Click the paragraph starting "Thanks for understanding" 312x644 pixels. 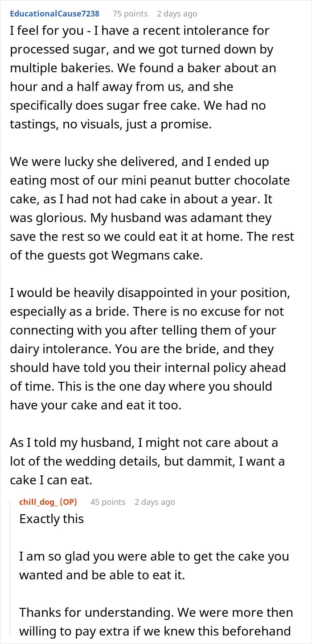(x=156, y=621)
